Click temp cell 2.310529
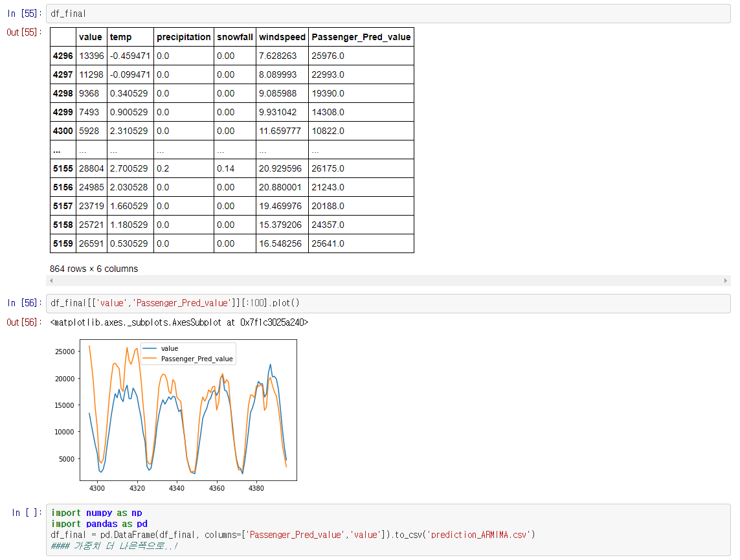This screenshot has height=560, width=740. click(x=129, y=131)
